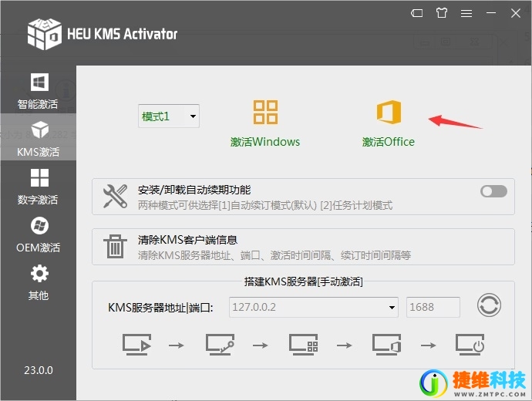The image size is (532, 401).
Task: Switch to the KMS激活 tab
Action: (38, 138)
